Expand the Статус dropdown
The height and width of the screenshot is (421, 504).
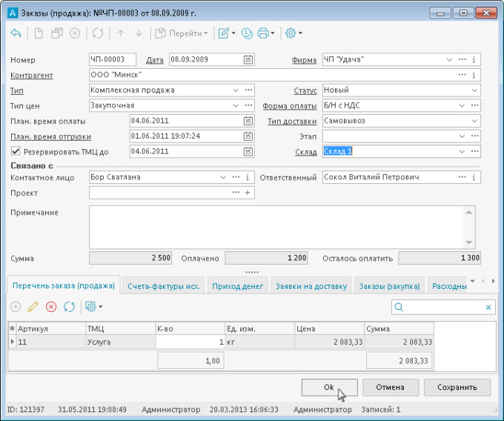coord(474,90)
